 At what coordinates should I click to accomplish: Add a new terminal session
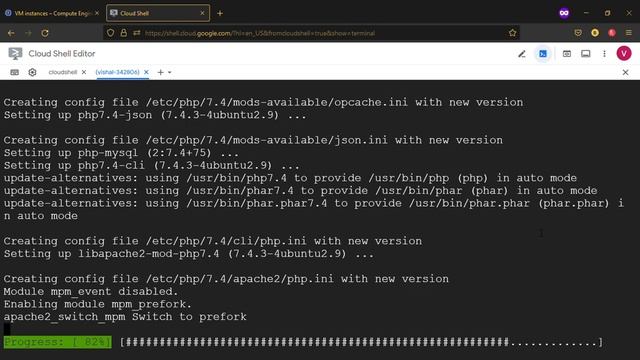160,72
